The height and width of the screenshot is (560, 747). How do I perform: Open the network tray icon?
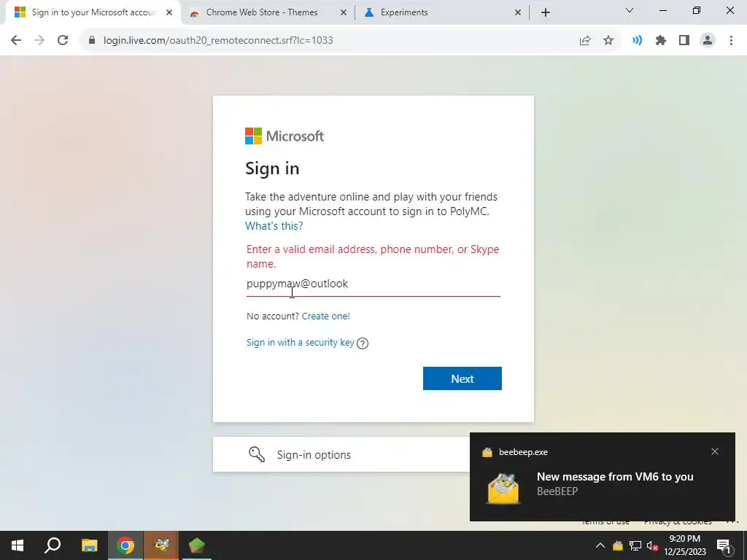[635, 545]
